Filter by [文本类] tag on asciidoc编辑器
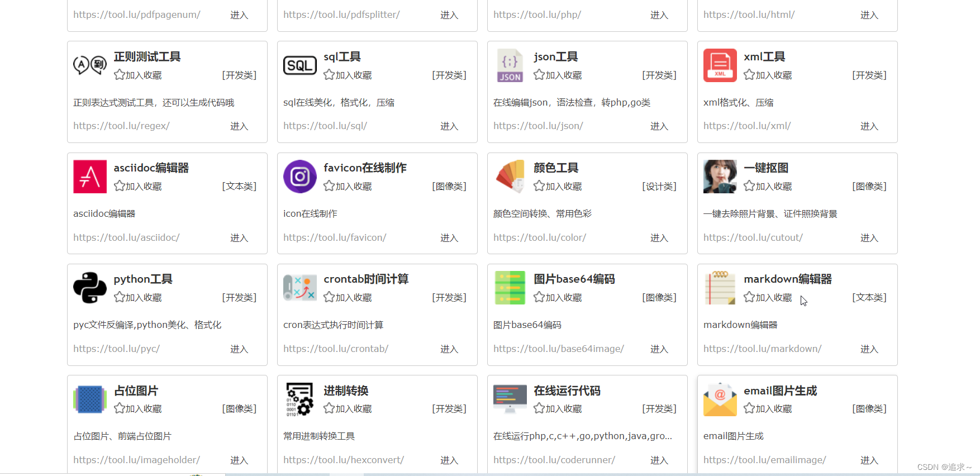The width and height of the screenshot is (980, 476). 239,186
